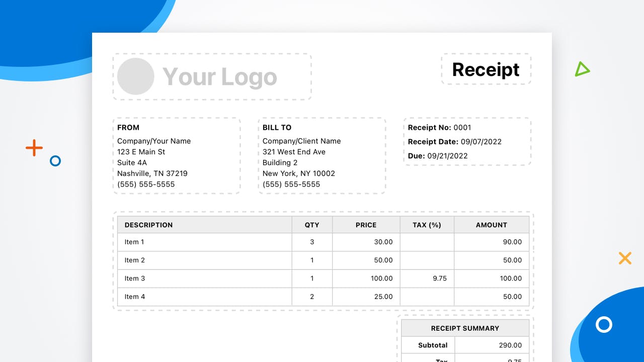The height and width of the screenshot is (362, 644).
Task: Select the Item 3 description cell
Action: 134,278
